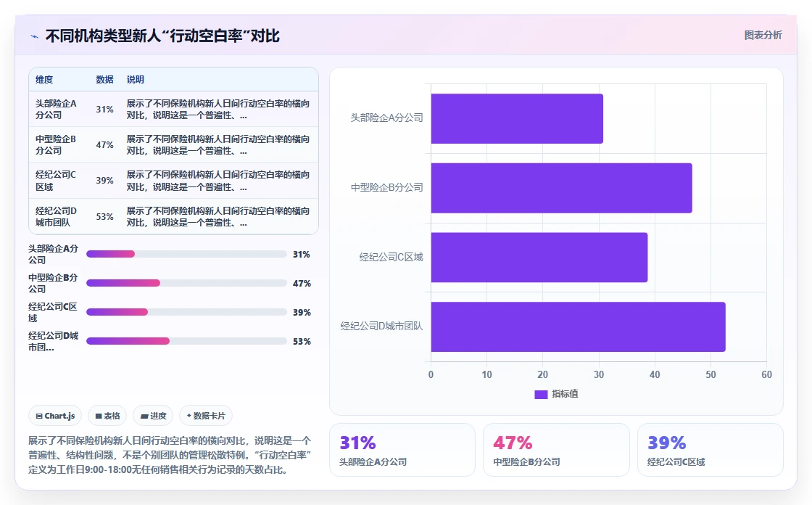Open the 39% 经纪公司C区域 data card
812x505 pixels.
tap(710, 450)
